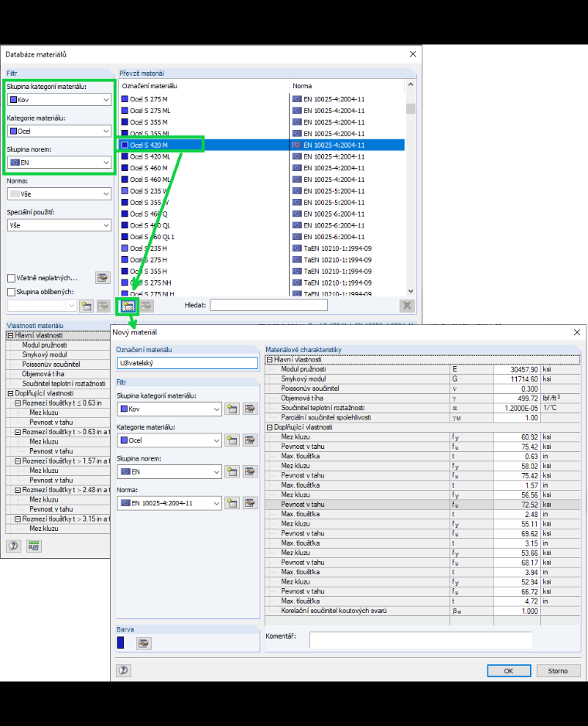
Task: Open Skupina norem dropdown showing EN in Databáze
Action: point(60,163)
